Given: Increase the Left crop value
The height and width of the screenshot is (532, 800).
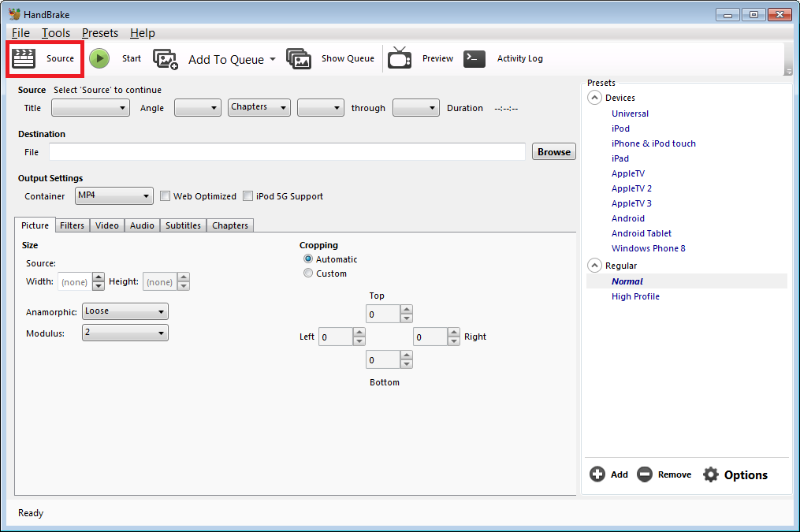Looking at the screenshot, I should point(359,332).
